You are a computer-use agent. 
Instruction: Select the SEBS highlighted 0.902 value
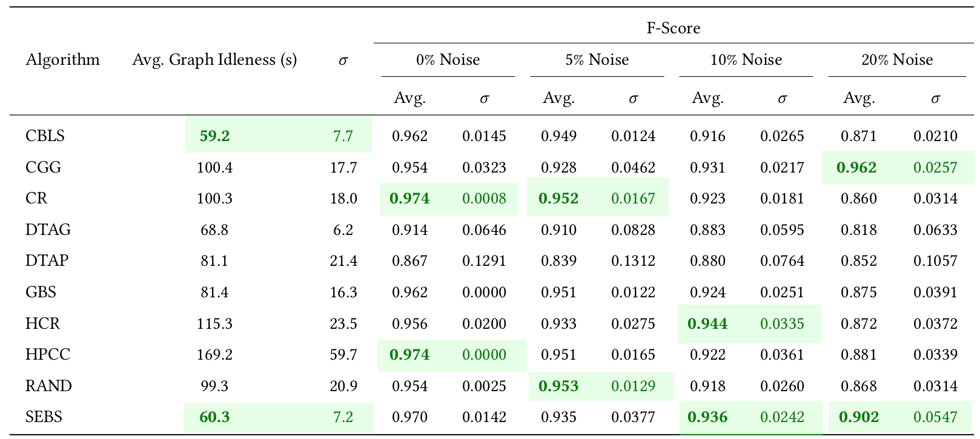(x=858, y=417)
